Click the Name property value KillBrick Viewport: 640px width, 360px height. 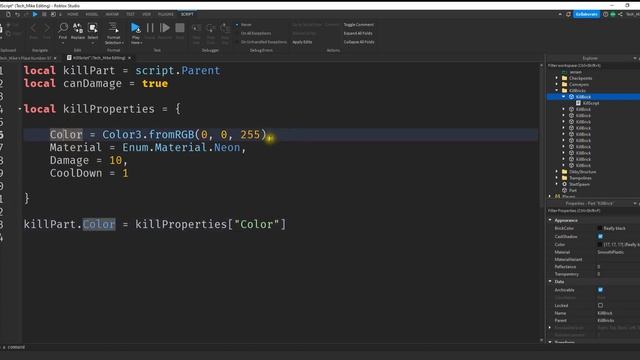click(x=605, y=313)
